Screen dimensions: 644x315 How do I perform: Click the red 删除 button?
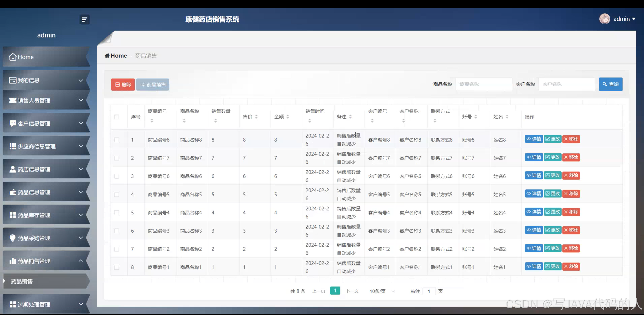123,84
